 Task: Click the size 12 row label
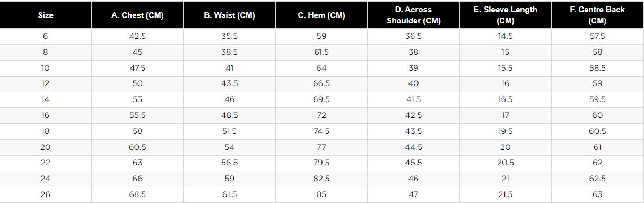click(x=46, y=83)
